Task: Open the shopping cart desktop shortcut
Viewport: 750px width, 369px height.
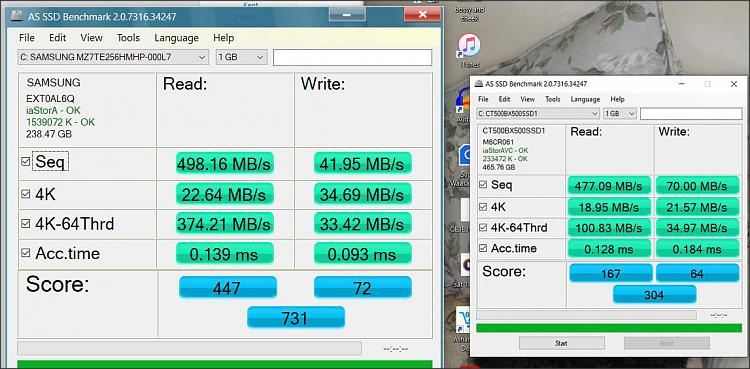Action: tap(462, 321)
